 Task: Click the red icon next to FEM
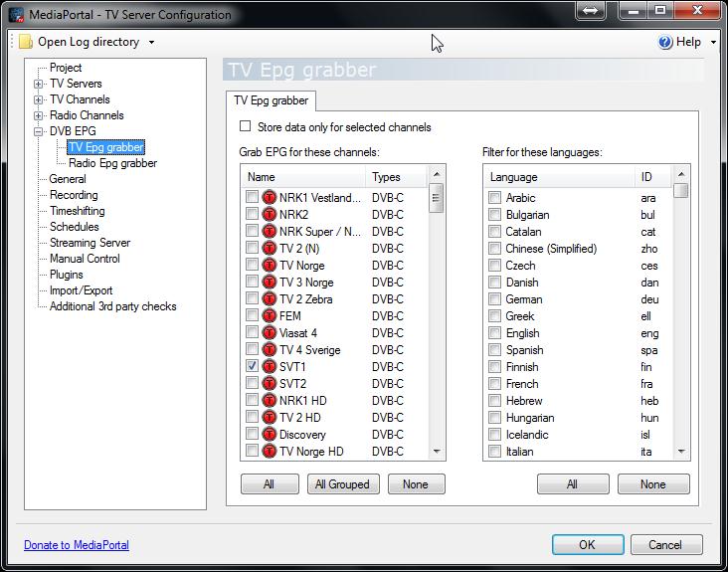pyautogui.click(x=270, y=315)
